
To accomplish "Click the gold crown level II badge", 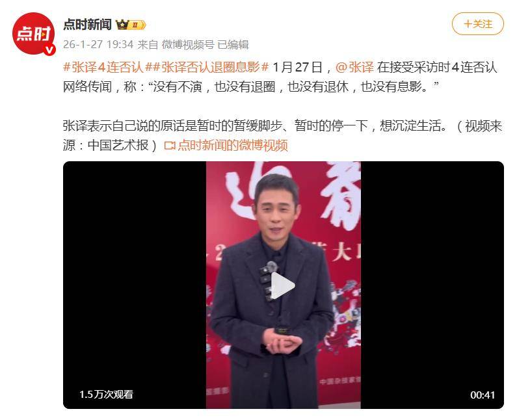I will [131, 25].
